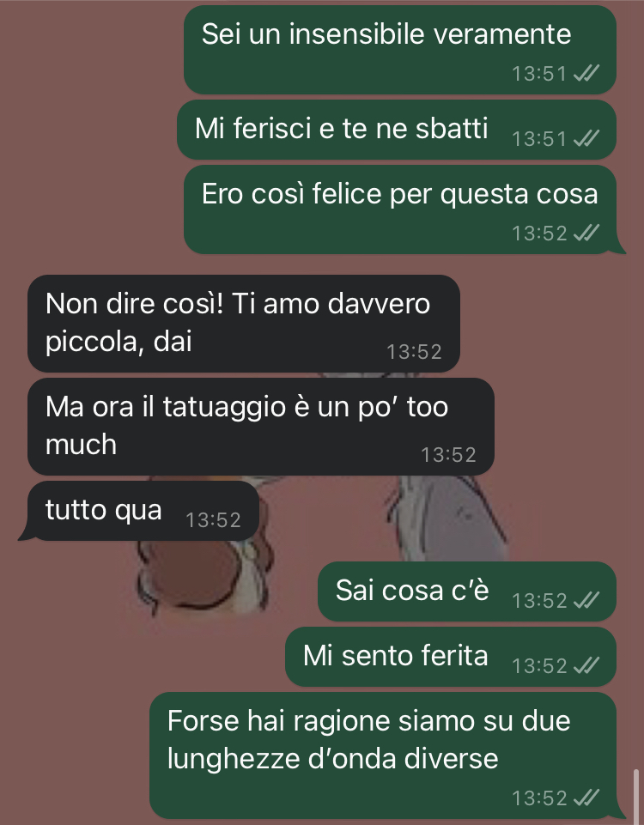Tap the 13:52 timestamp on the 'too much' message
644x825 pixels.
pyautogui.click(x=448, y=455)
